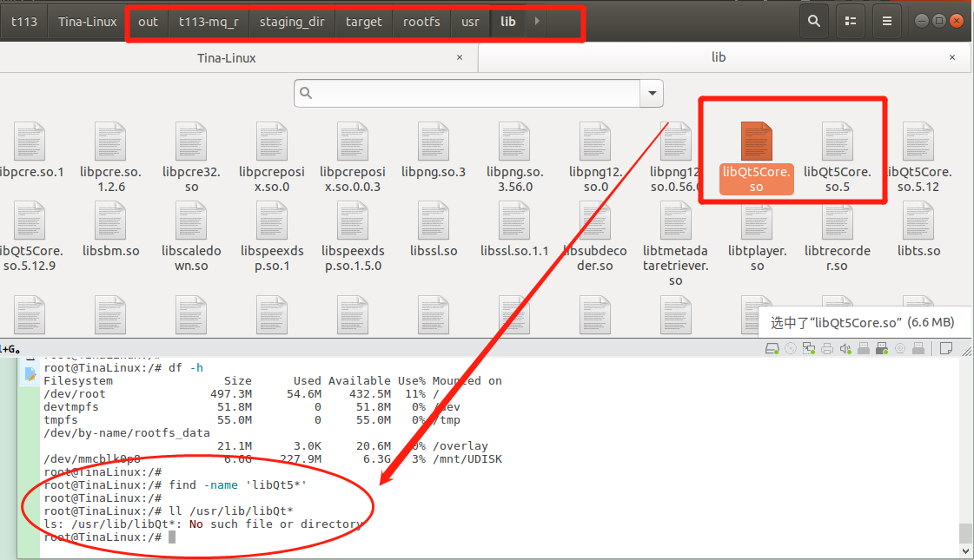The height and width of the screenshot is (560, 974).
Task: Focus the file search input field
Action: point(467,93)
